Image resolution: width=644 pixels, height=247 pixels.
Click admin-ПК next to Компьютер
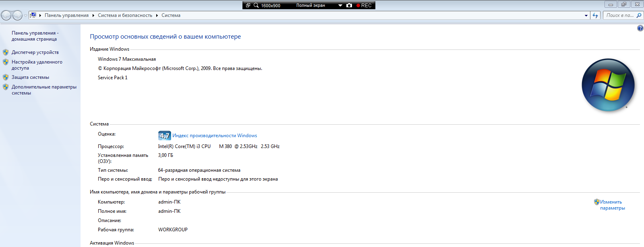pos(170,202)
